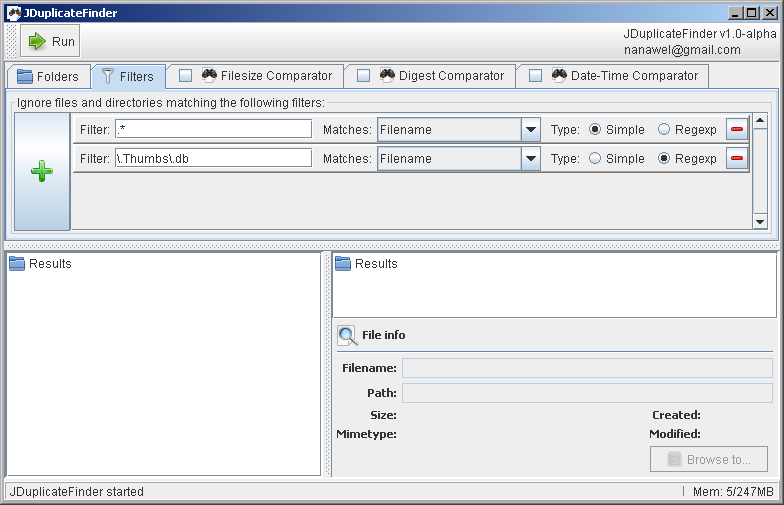This screenshot has width=784, height=505.
Task: Enable the Date-Time Comparator checkbox
Action: pos(536,76)
